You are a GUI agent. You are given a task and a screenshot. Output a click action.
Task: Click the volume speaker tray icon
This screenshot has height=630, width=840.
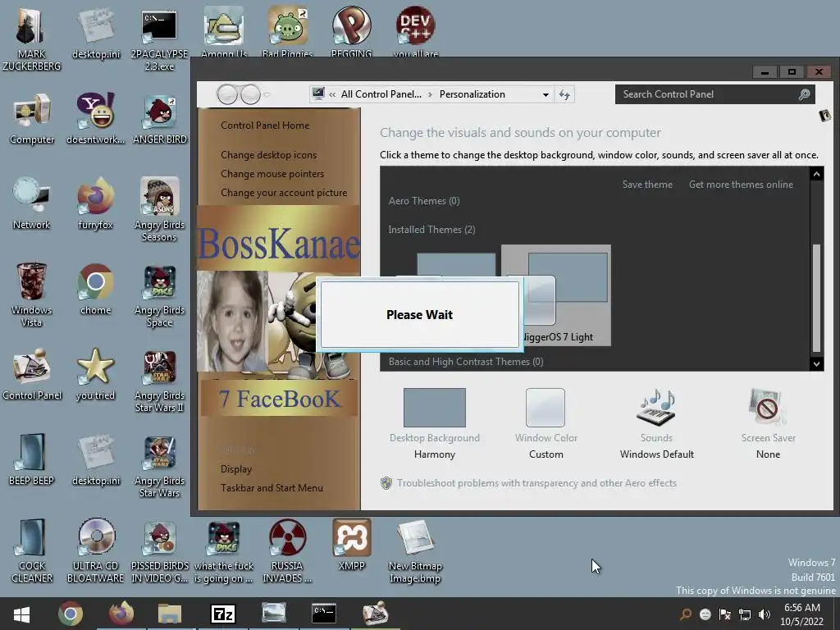[764, 614]
